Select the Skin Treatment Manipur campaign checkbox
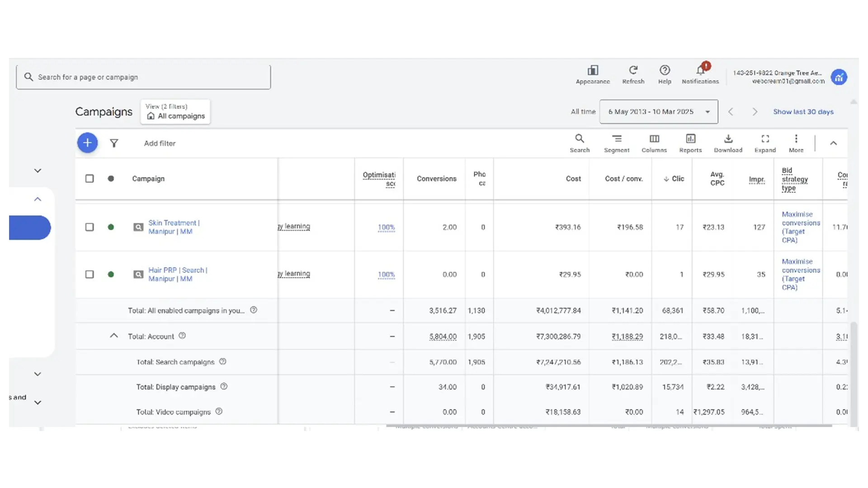This screenshot has width=868, height=488. [90, 227]
